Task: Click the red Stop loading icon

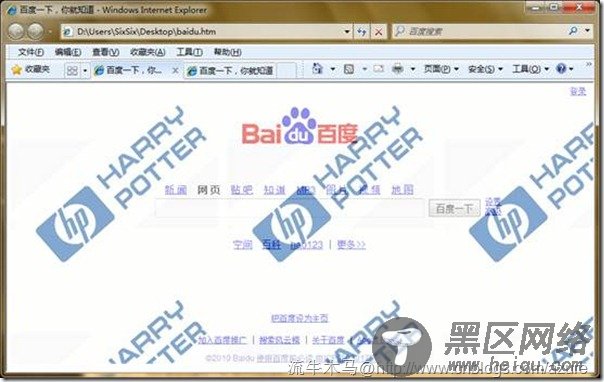Action: click(379, 32)
